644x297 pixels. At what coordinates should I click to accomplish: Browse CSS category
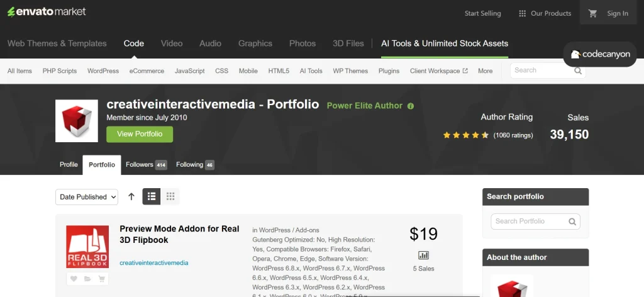coord(222,70)
